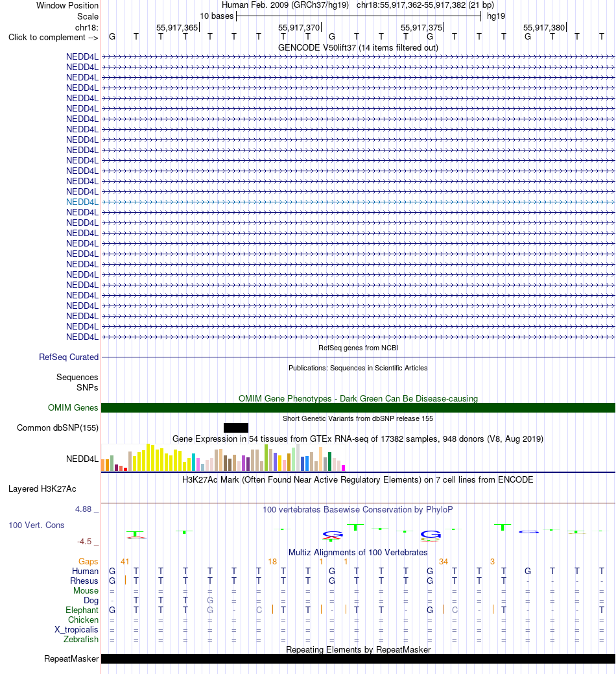
Task: Click the dark green OMIM Genes bar
Action: 358,407
